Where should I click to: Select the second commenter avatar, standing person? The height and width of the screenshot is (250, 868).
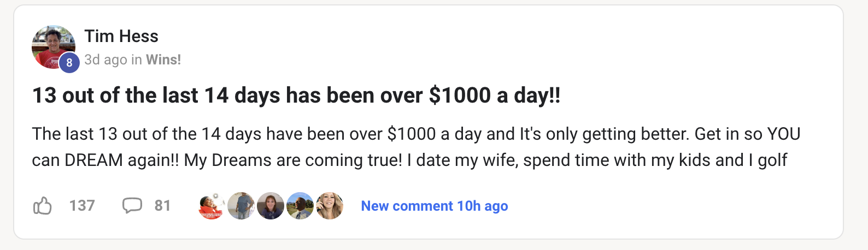[241, 206]
